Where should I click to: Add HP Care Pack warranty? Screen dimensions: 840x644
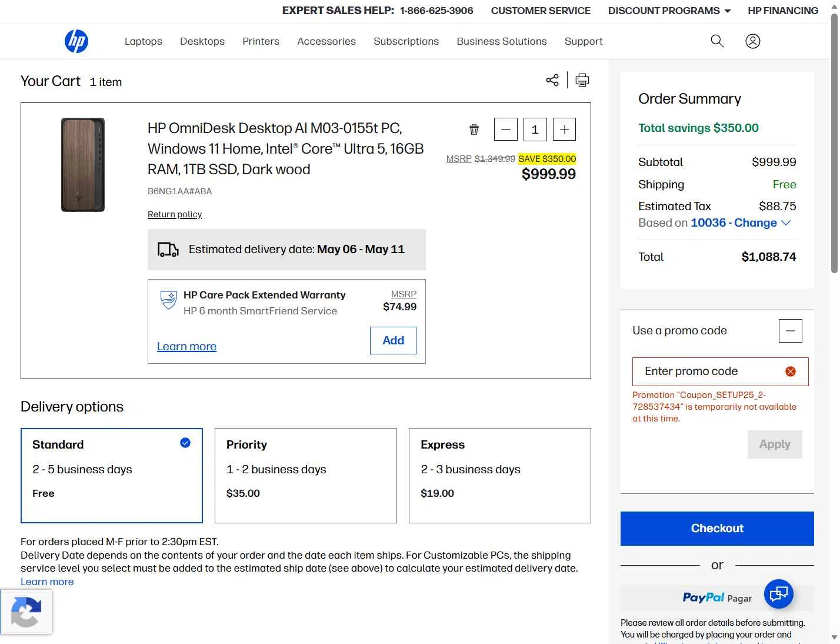(393, 340)
